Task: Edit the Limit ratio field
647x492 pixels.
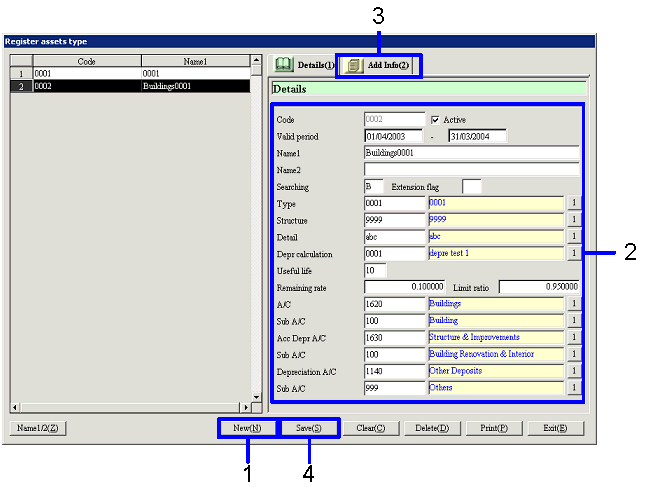Action: coord(539,287)
